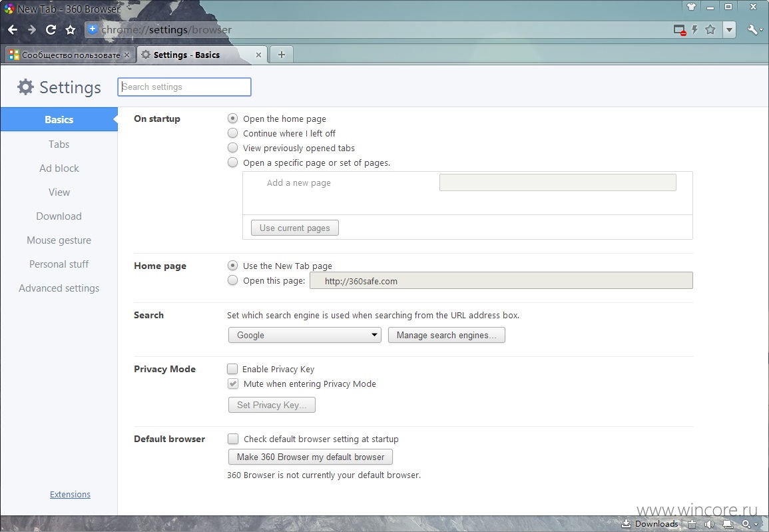The height and width of the screenshot is (532, 769).
Task: Click the blue plus icon in the address bar
Action: (x=92, y=29)
